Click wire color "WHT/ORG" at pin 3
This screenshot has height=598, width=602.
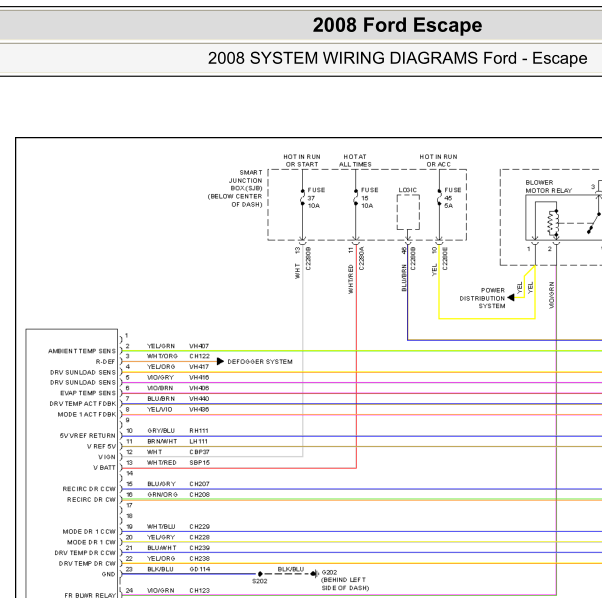(x=162, y=356)
